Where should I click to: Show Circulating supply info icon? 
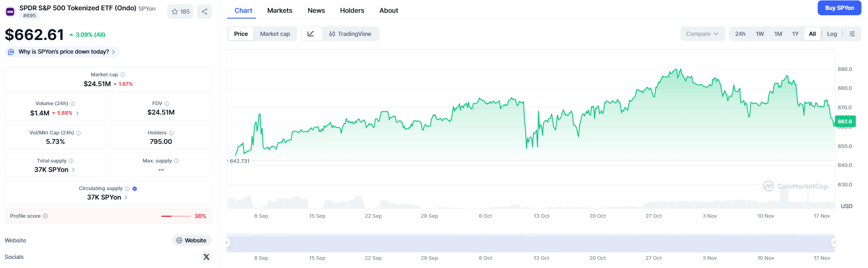[127, 189]
